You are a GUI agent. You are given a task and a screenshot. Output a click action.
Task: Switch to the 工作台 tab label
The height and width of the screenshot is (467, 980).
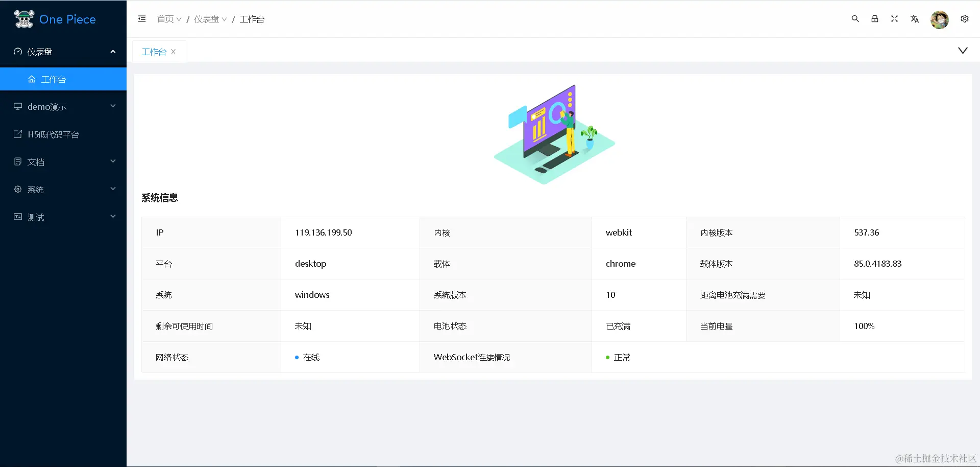[x=154, y=52]
